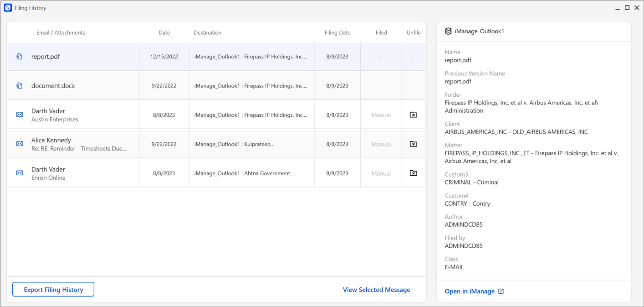Image resolution: width=644 pixels, height=307 pixels.
Task: Click the database icon beside iManage_Outlook1
Action: click(x=448, y=31)
